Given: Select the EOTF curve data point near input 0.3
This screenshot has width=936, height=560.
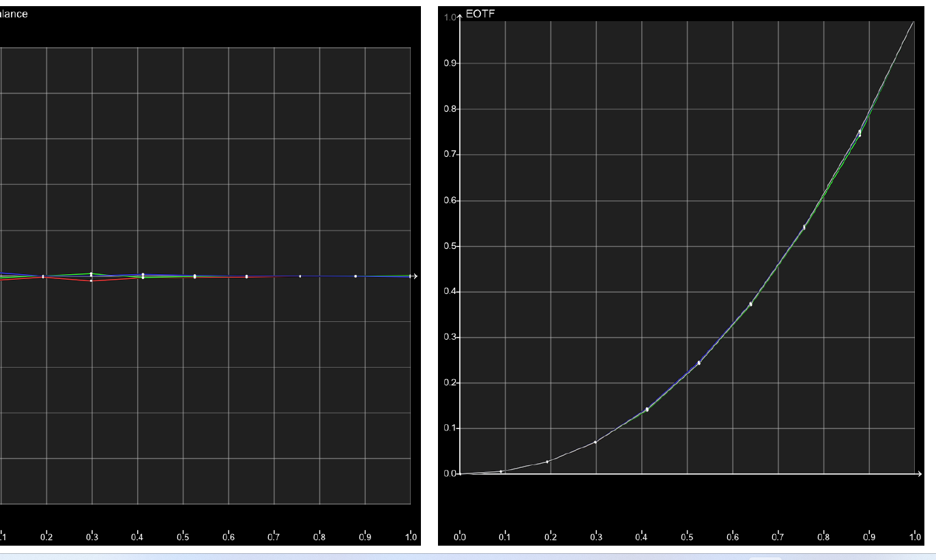Looking at the screenshot, I should (x=596, y=442).
